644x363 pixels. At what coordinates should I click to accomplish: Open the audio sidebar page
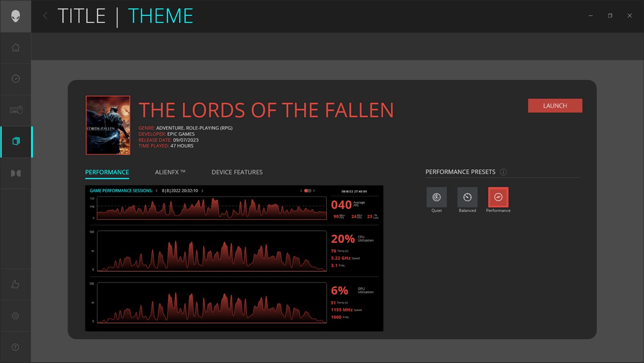pos(15,173)
